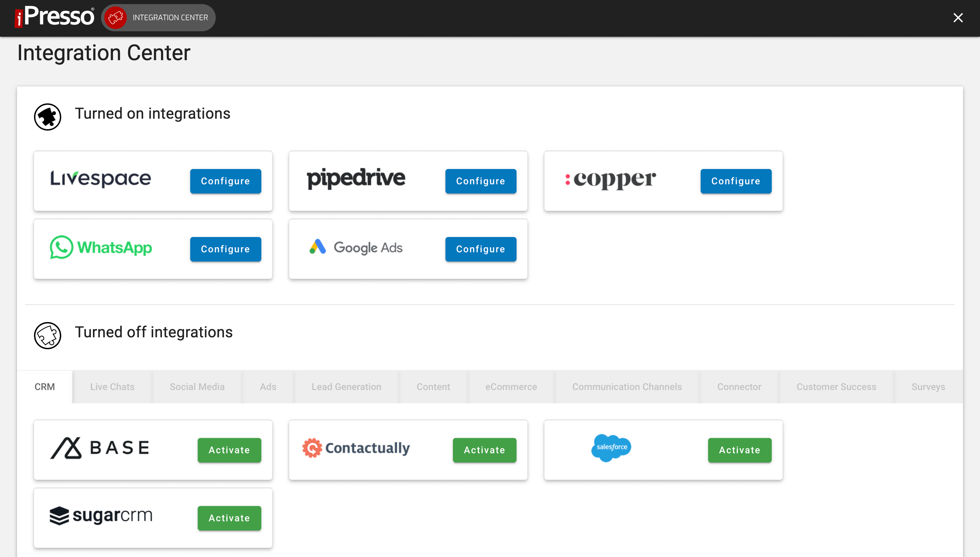
Task: Switch to the Live Chats tab
Action: [x=113, y=386]
